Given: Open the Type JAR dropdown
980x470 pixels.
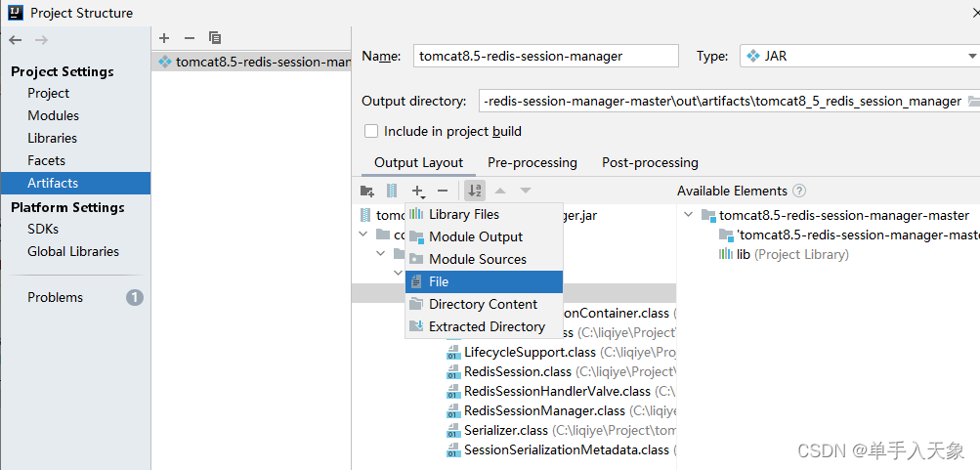Looking at the screenshot, I should [x=860, y=57].
